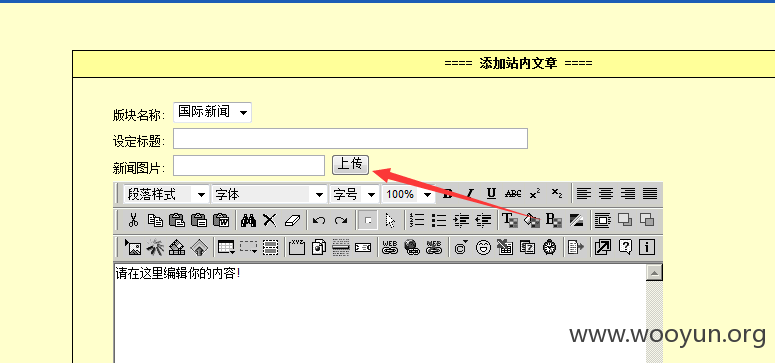Click the 新闻图片 image path field
Image resolution: width=775 pixels, height=363 pixels.
point(249,166)
